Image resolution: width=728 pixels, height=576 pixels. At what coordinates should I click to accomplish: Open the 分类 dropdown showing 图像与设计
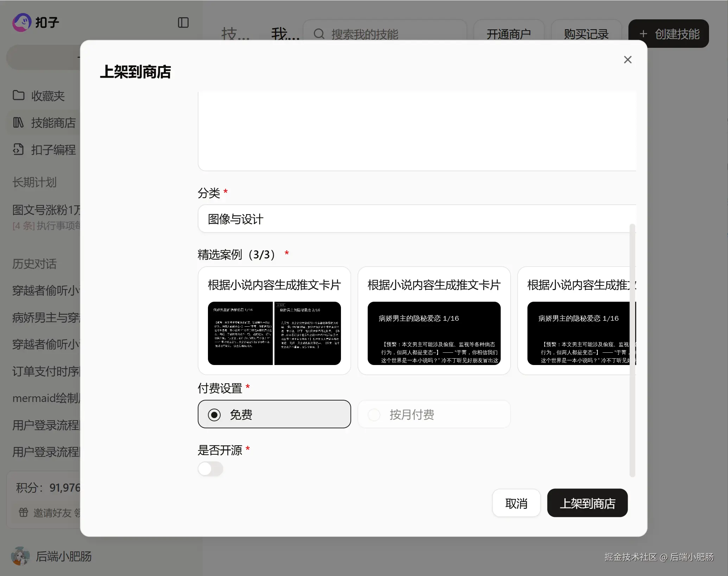(417, 219)
